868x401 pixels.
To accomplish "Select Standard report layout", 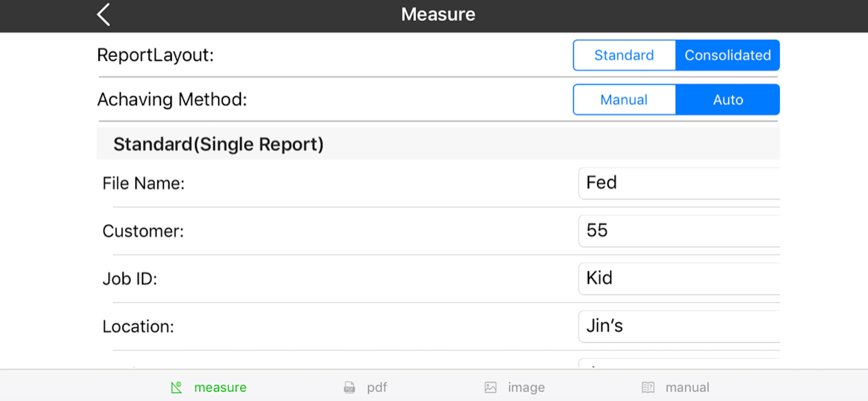I will (624, 55).
